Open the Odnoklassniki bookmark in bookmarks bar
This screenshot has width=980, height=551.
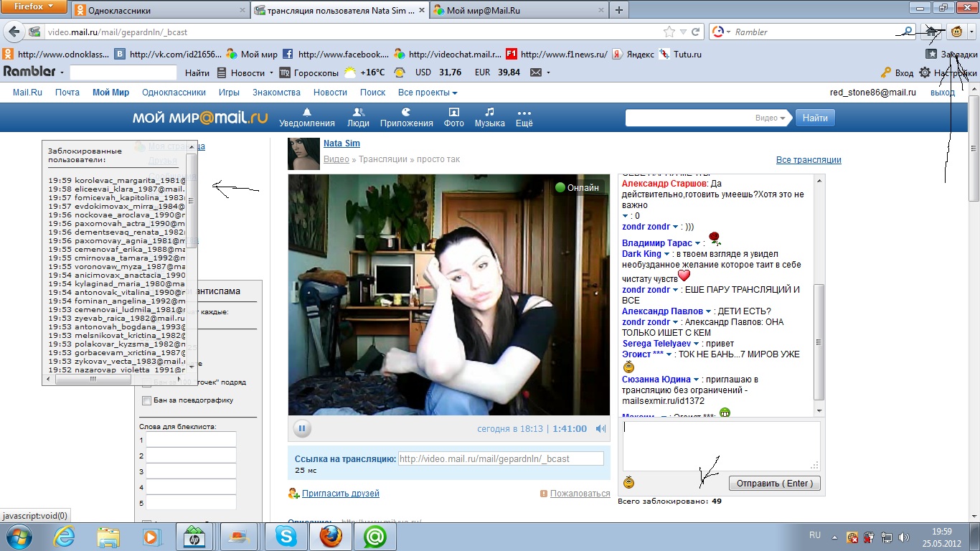click(x=55, y=54)
